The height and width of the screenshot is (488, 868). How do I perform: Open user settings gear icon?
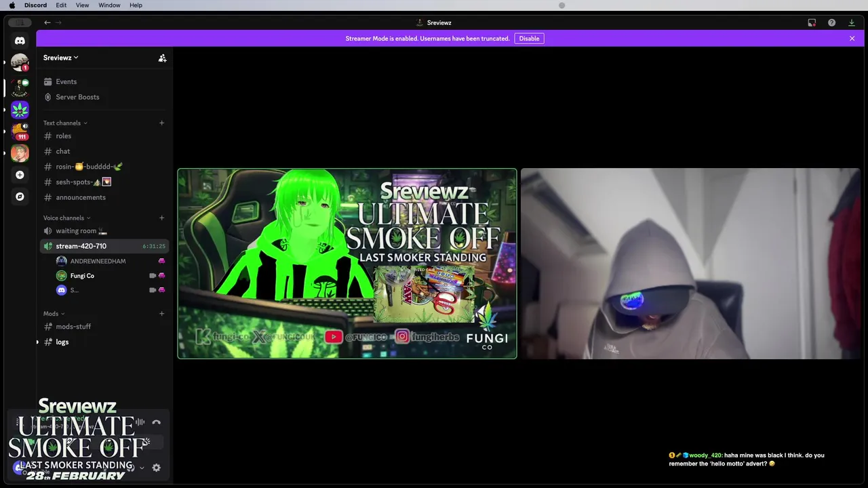pos(157,468)
